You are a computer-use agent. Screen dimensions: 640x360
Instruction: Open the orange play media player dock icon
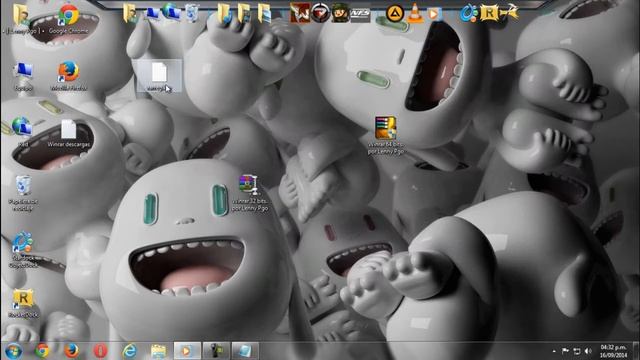[433, 14]
